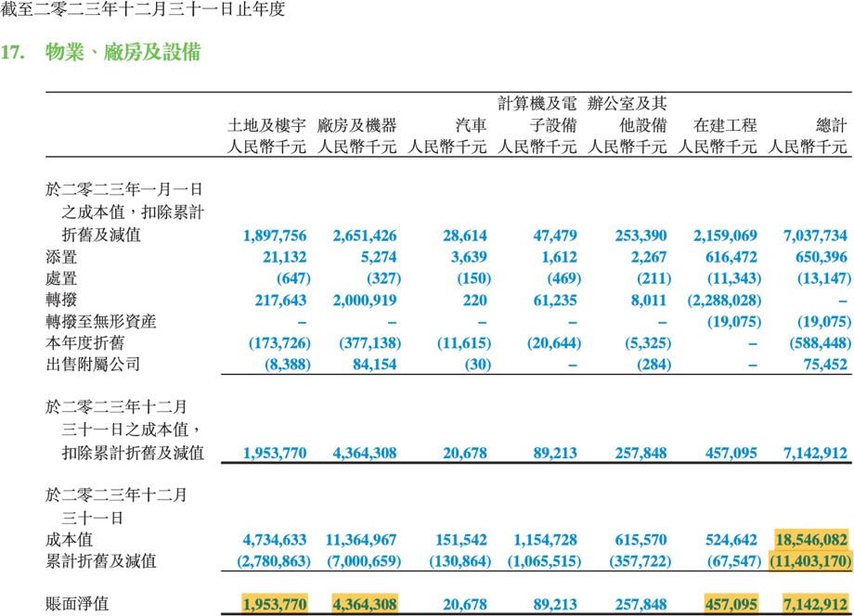
Task: Click highlighted total 7,142,912 in bottom row
Action: click(815, 604)
